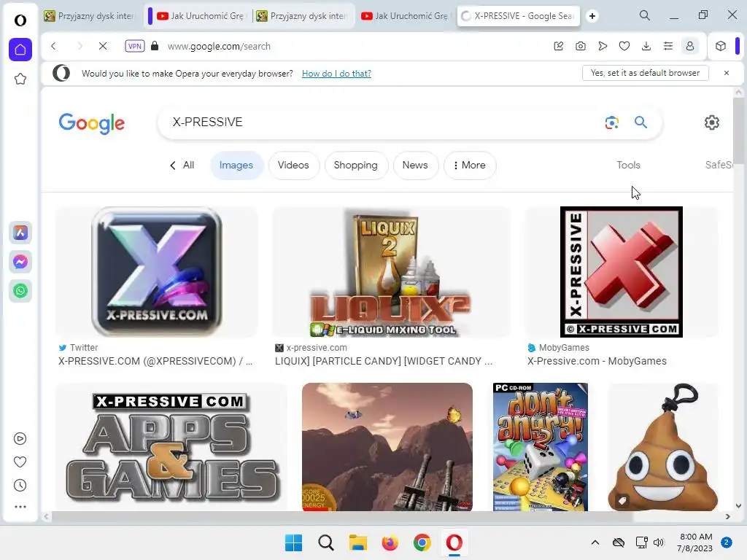The height and width of the screenshot is (560, 747).
Task: Open the Player icon in the sidebar
Action: coord(20,438)
